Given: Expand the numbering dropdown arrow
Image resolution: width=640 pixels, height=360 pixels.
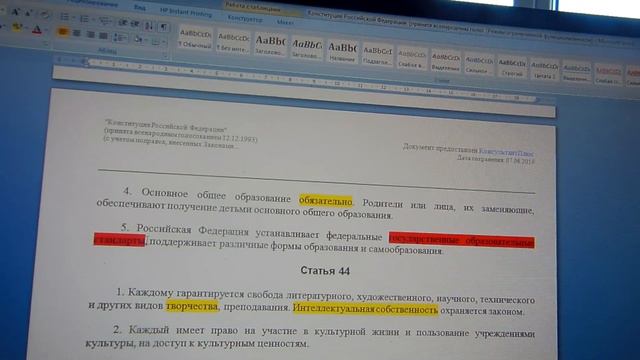Looking at the screenshot, I should pyautogui.click(x=93, y=19).
